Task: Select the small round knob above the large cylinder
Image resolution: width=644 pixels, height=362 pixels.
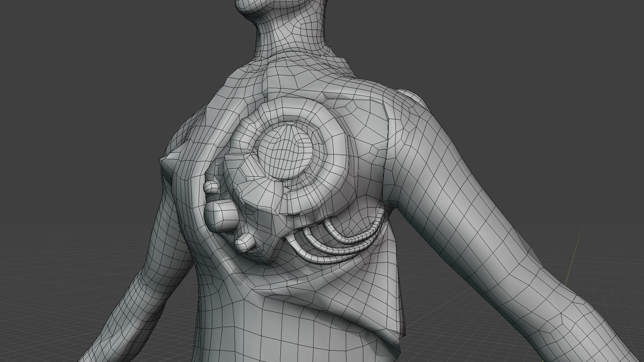Action: tap(212, 187)
